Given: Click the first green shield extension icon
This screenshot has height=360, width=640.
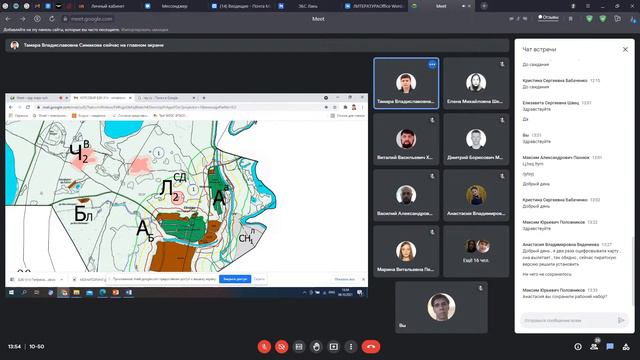Looking at the screenshot, I should tap(589, 19).
